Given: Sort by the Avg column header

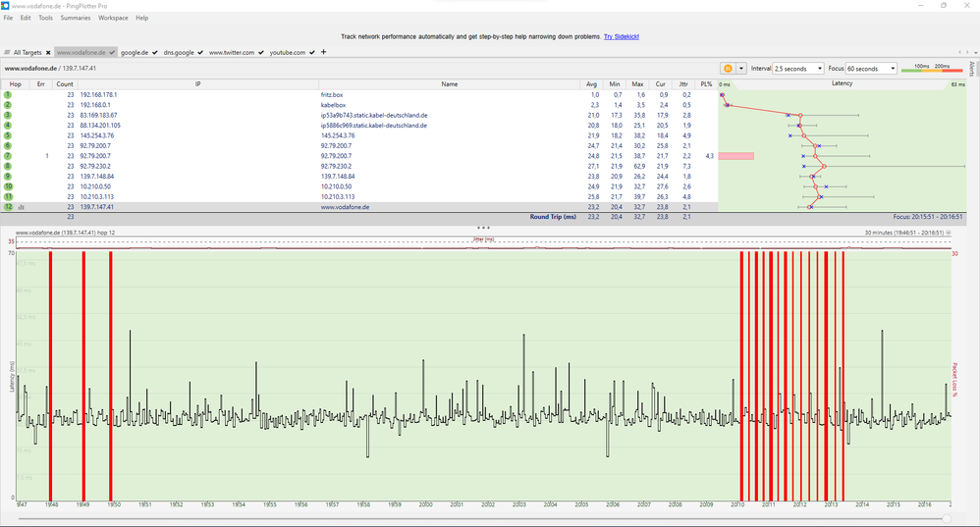Looking at the screenshot, I should pos(591,84).
